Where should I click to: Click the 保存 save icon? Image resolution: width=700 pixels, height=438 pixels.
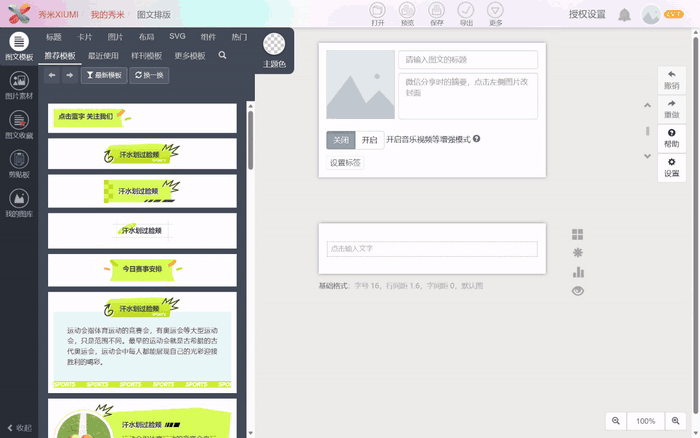pos(436,14)
